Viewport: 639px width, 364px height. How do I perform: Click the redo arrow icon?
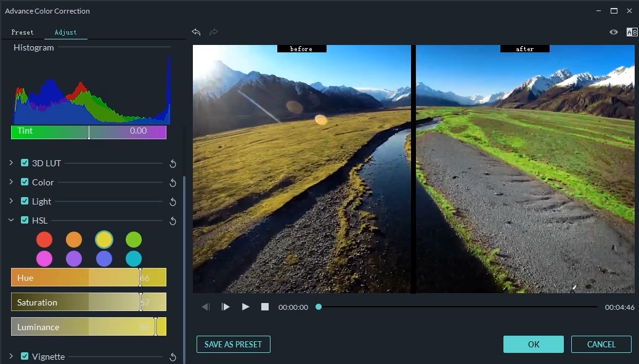click(214, 32)
